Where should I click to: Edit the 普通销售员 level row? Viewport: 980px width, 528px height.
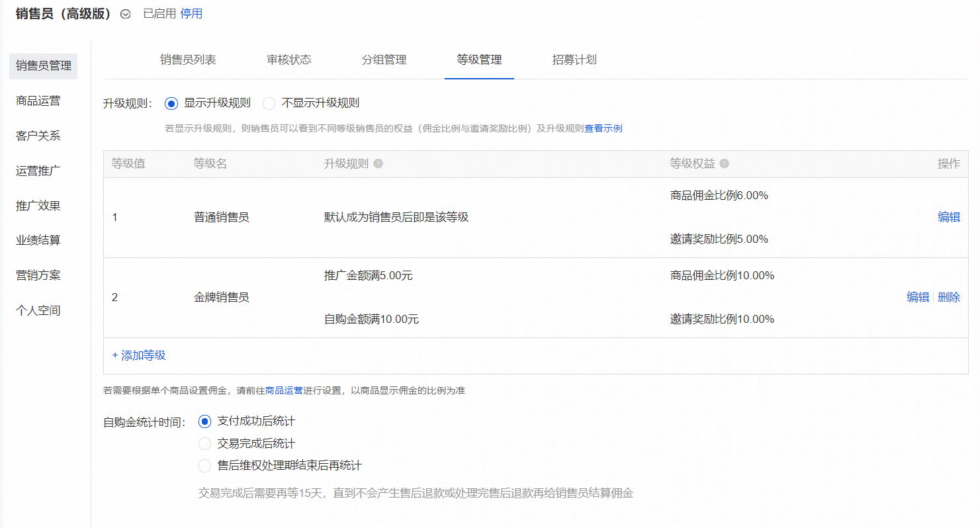[948, 217]
